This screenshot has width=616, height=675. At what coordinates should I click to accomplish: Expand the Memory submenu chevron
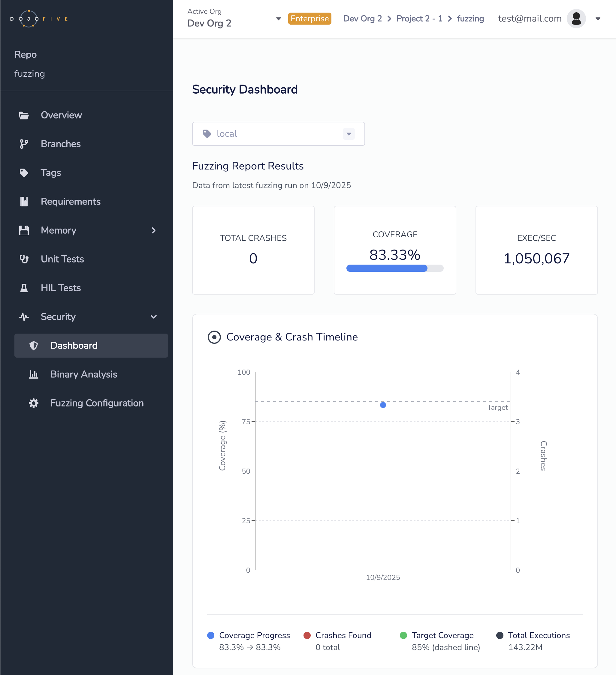(x=153, y=230)
